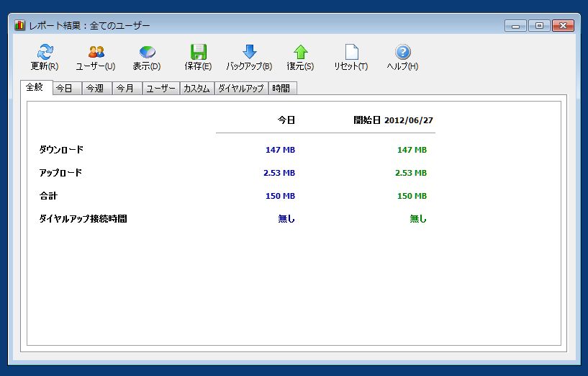Click the green 2.53 MB upload value
This screenshot has width=588, height=376.
point(411,173)
